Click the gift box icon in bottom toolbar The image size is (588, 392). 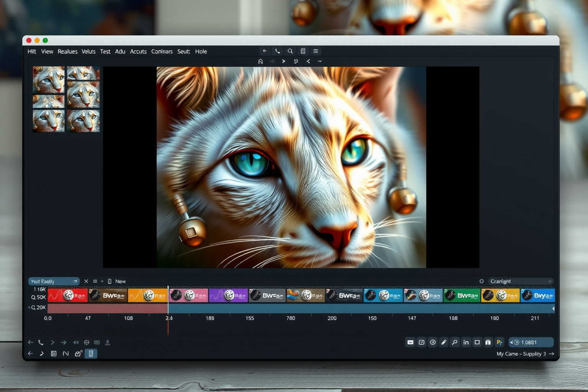tap(488, 342)
